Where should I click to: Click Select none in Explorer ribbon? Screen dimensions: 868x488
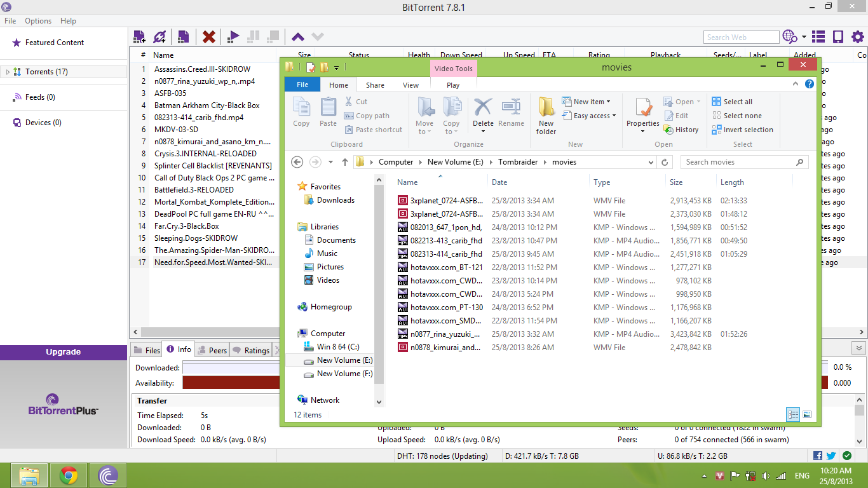[x=736, y=116]
